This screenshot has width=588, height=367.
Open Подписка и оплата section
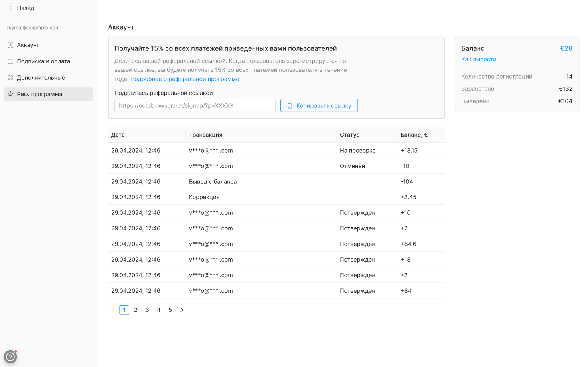[49, 61]
